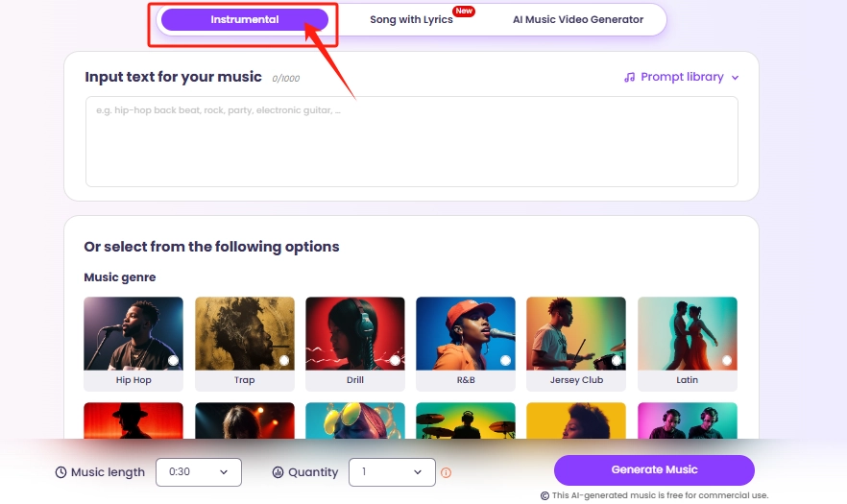Select the drummer genre thumbnail in second row

[x=466, y=422]
